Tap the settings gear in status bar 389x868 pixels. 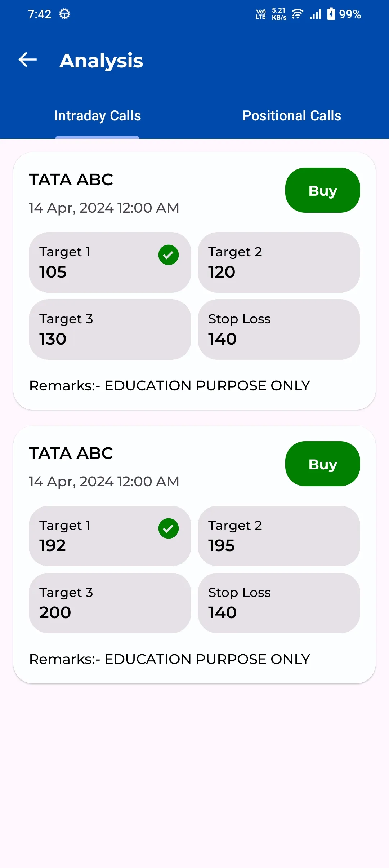64,14
